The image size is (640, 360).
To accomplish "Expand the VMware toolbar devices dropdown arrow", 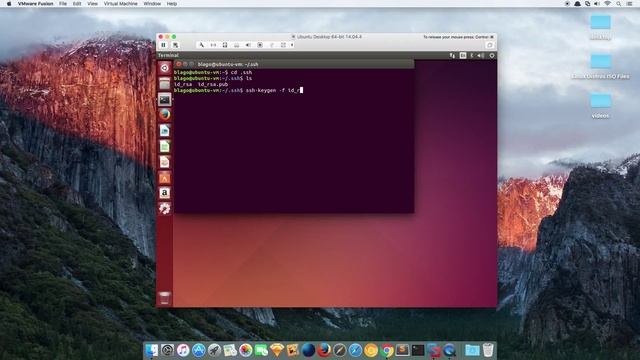I will 292,45.
